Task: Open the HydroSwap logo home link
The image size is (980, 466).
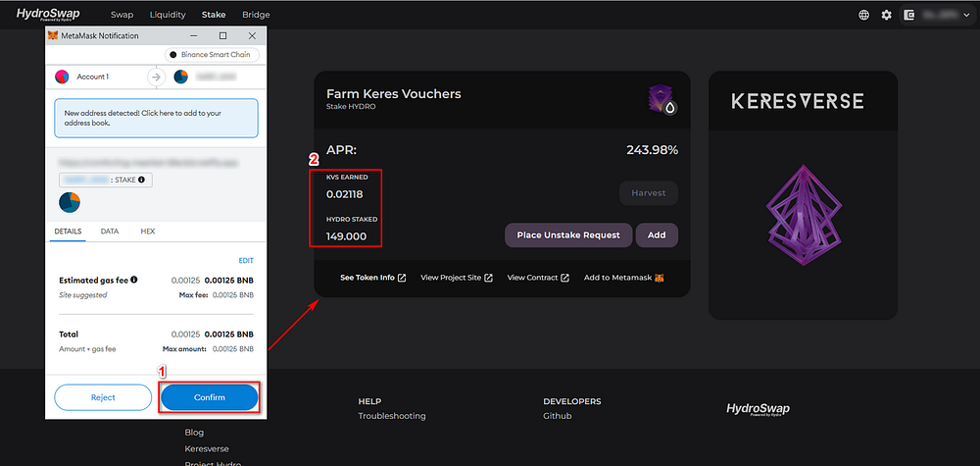Action: [47, 15]
